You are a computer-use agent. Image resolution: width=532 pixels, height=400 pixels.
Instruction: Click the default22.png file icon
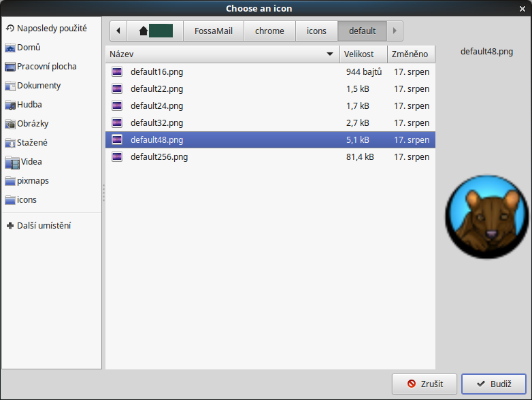[117, 88]
